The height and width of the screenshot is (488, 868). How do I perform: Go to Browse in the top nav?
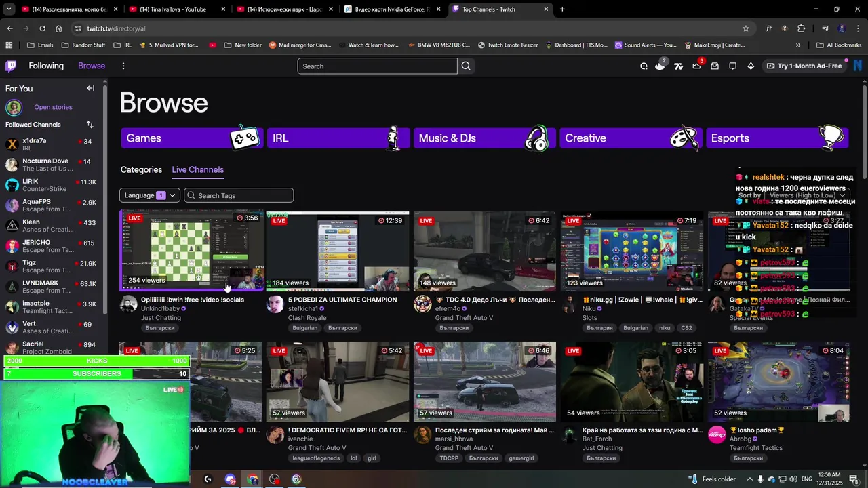(92, 66)
